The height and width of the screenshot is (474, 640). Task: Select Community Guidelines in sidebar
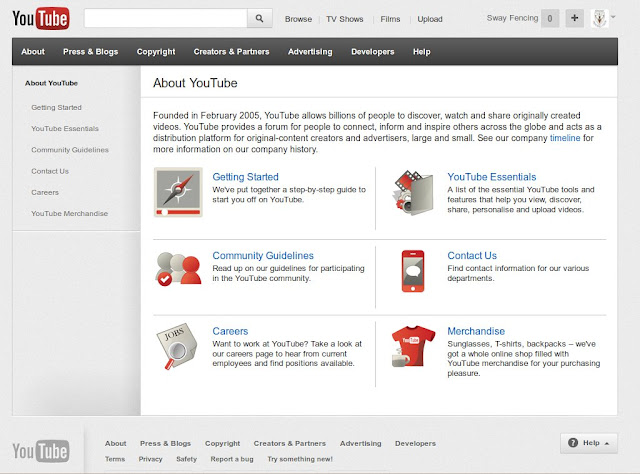70,150
